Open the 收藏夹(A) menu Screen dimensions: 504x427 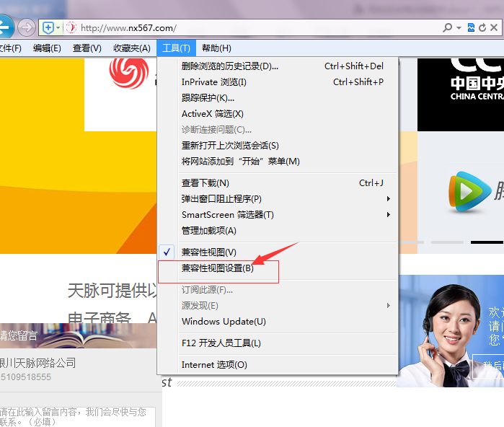pyautogui.click(x=132, y=48)
